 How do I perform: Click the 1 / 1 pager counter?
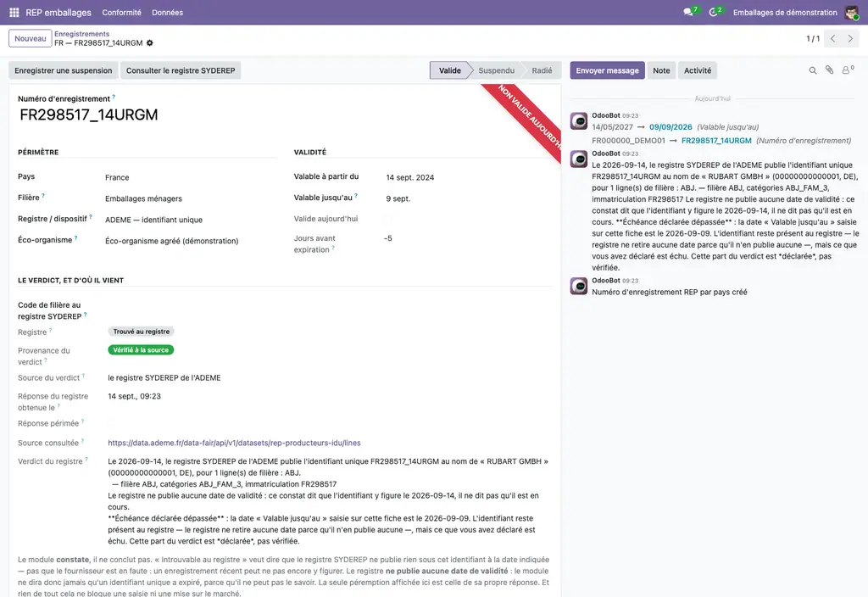click(813, 39)
